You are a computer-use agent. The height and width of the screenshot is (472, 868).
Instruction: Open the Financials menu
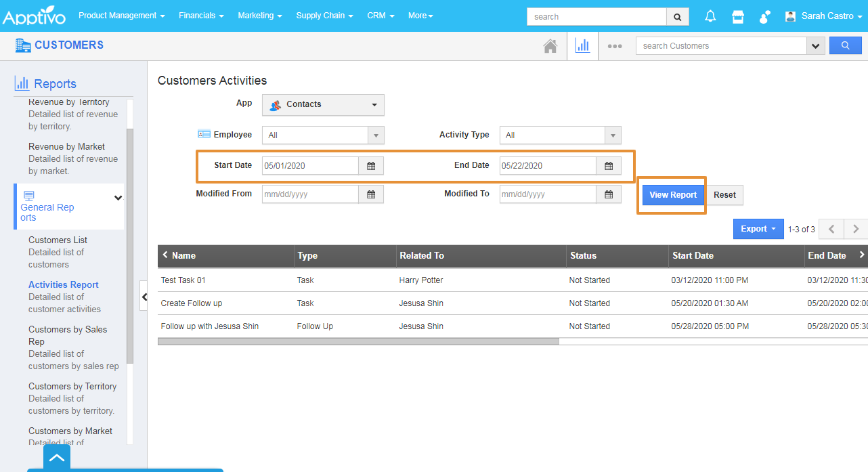(x=201, y=16)
